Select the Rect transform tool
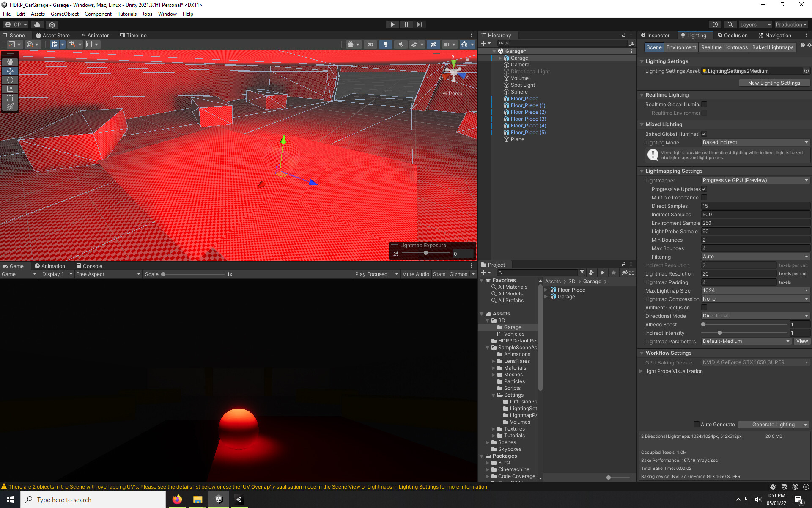Image resolution: width=812 pixels, height=508 pixels. [x=10, y=98]
